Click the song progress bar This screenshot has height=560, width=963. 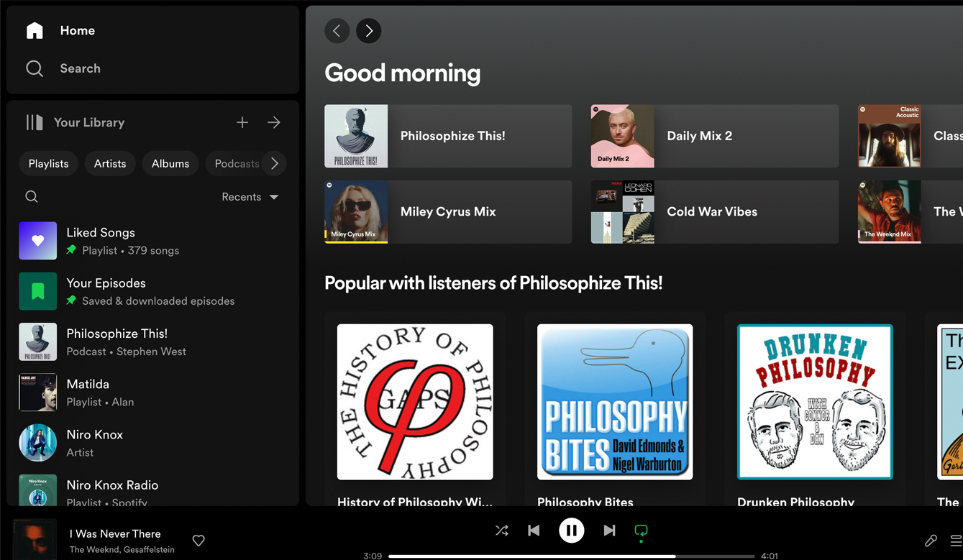(x=571, y=556)
